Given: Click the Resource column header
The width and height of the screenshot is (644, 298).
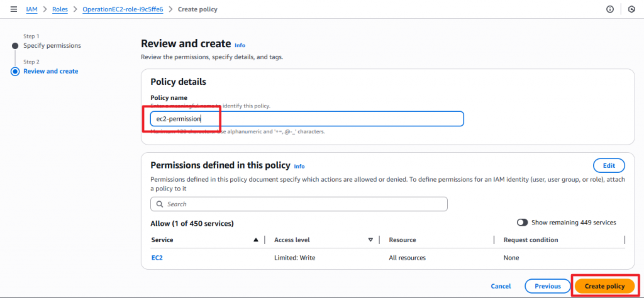Looking at the screenshot, I should pyautogui.click(x=402, y=240).
